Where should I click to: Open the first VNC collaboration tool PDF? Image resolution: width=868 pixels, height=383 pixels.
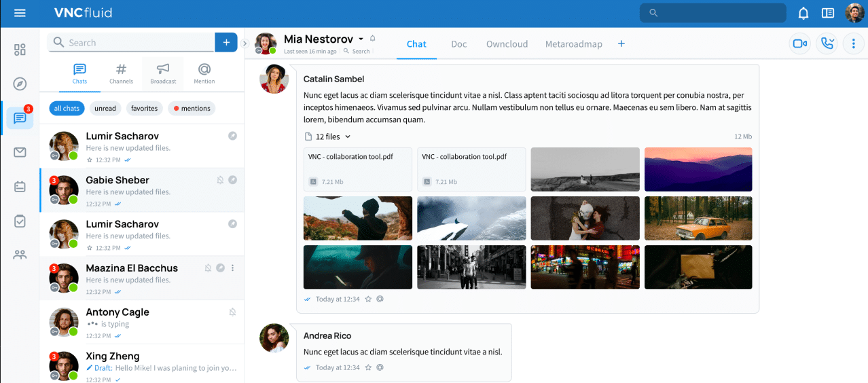click(359, 169)
